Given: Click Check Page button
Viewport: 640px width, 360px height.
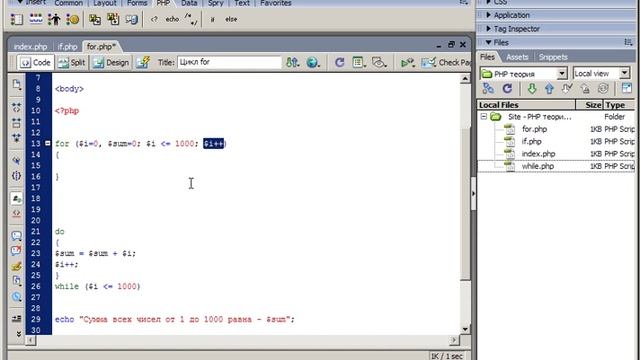Looking at the screenshot, I should [446, 62].
